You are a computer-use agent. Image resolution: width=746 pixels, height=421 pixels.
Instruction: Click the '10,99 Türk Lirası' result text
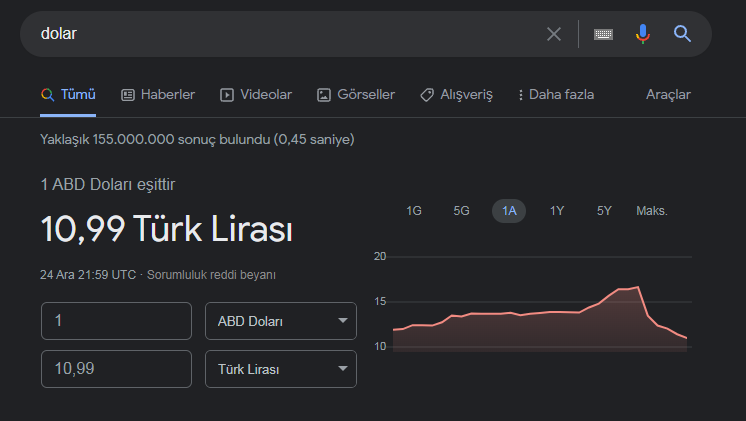(x=167, y=229)
